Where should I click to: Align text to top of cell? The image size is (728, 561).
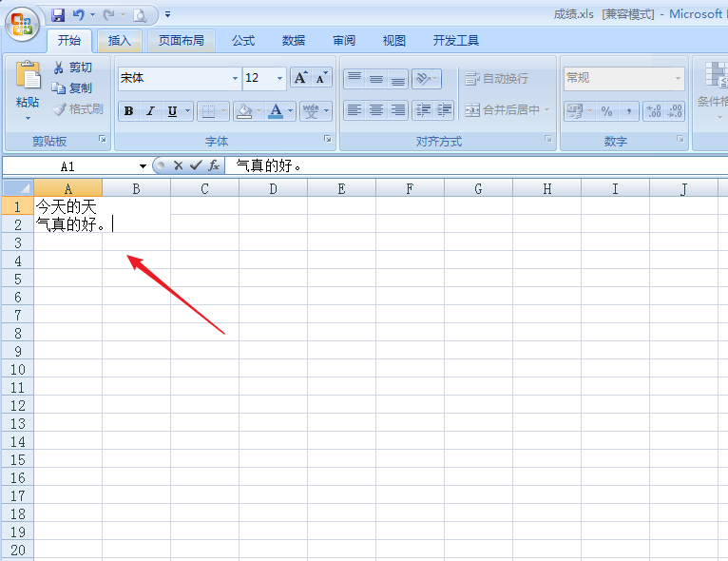[354, 78]
